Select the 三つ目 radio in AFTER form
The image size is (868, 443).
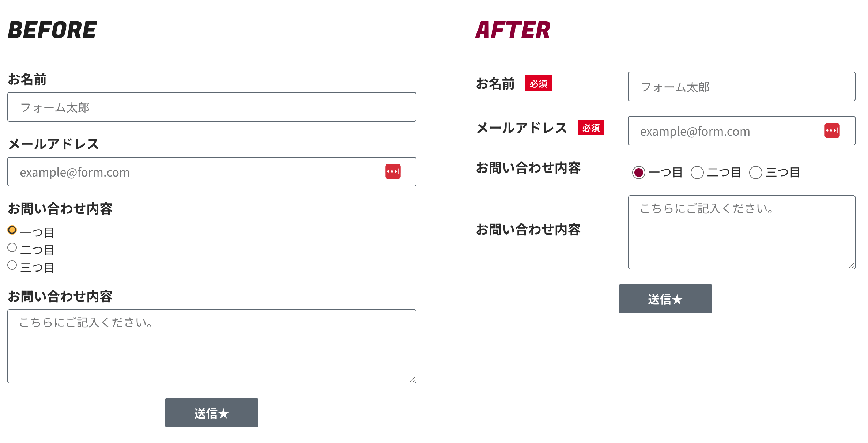coord(755,172)
